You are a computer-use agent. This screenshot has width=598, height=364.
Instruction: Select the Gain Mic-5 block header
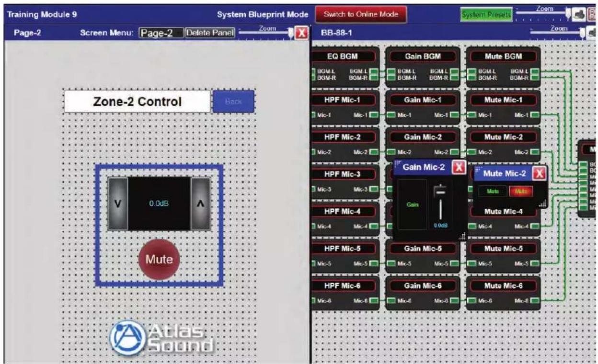[423, 249]
